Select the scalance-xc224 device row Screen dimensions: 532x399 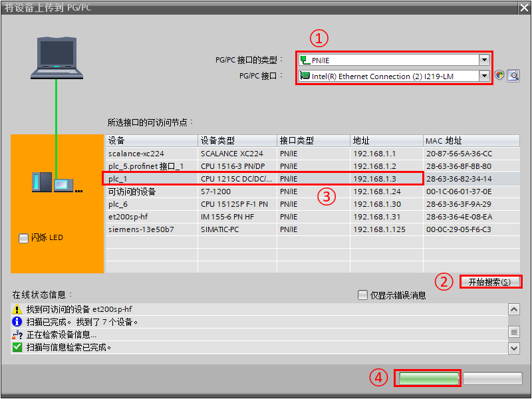[313, 154]
